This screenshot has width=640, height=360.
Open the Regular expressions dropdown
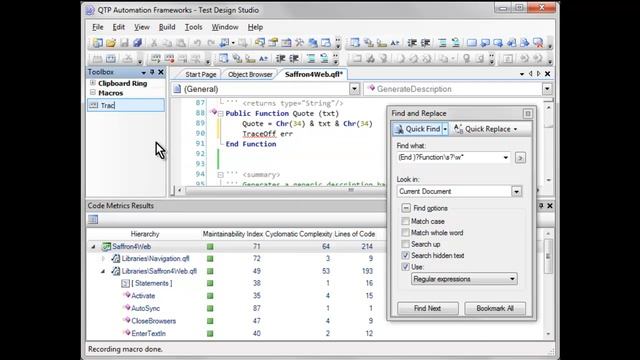512,279
